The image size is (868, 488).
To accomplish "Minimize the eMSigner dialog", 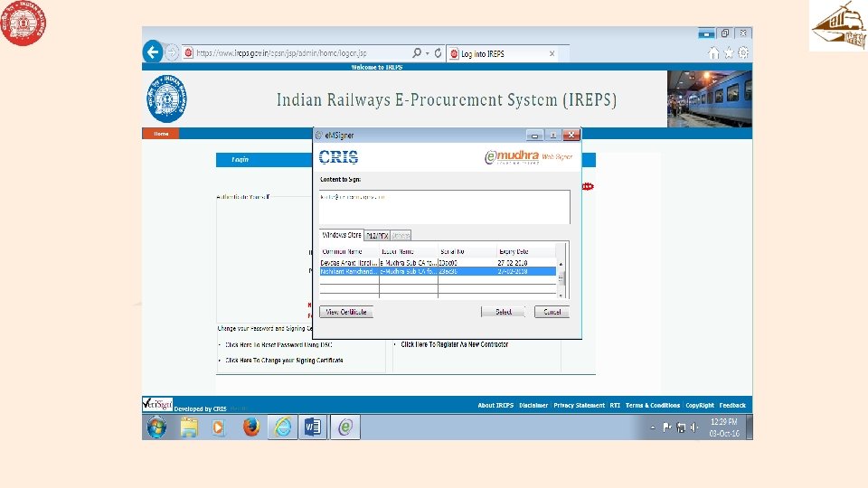I will [x=534, y=135].
